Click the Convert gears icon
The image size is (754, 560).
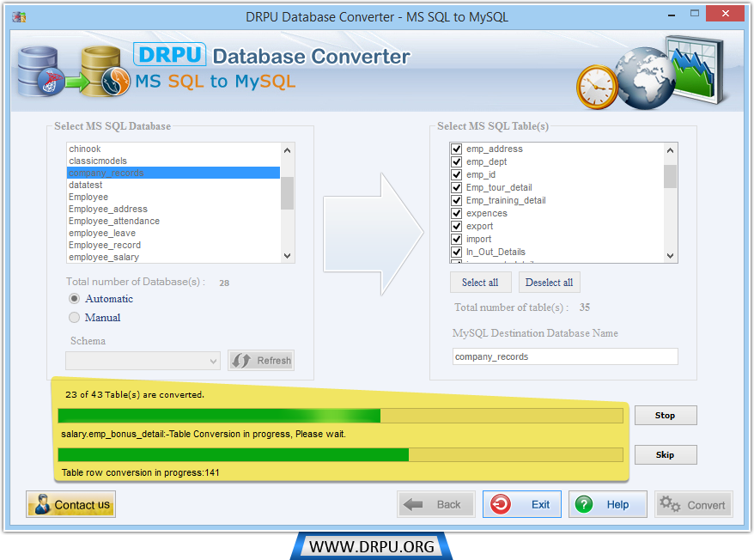click(670, 504)
